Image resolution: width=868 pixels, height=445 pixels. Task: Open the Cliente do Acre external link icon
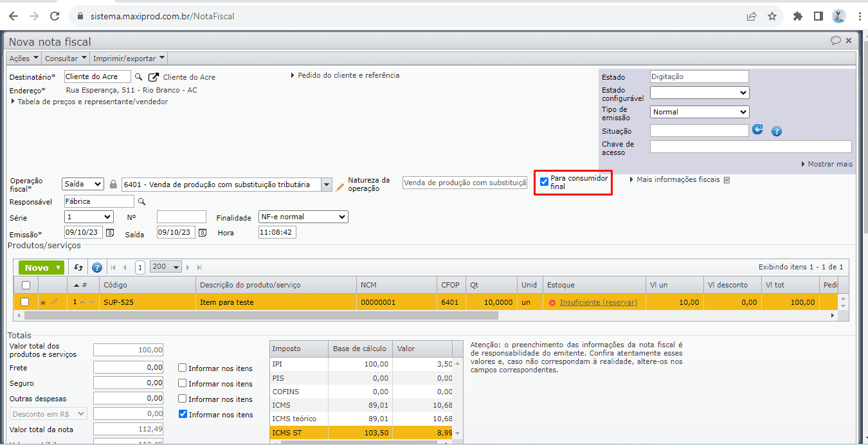[x=153, y=77]
